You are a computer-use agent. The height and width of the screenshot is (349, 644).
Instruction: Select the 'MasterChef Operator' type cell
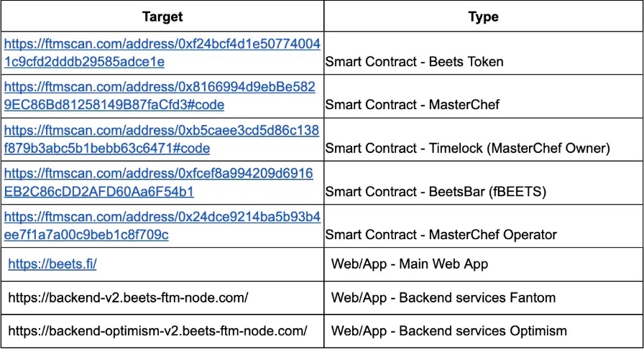(484, 225)
